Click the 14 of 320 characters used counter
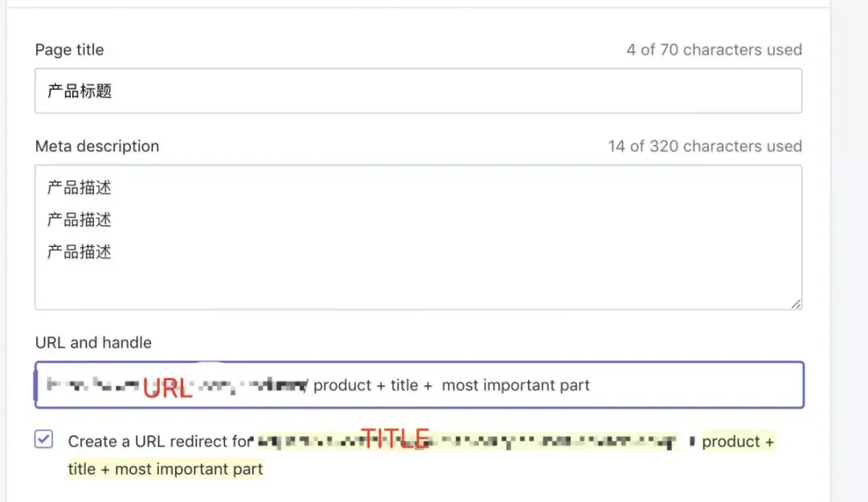Screen dimensions: 868x502 pos(705,146)
